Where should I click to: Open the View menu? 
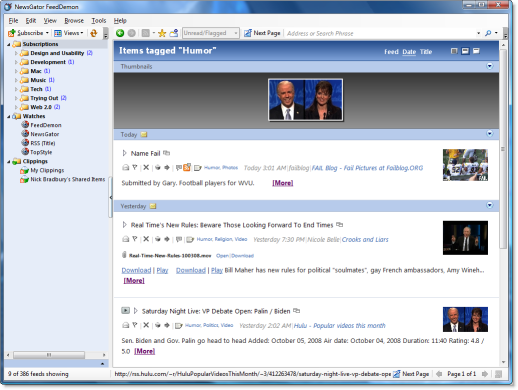(50, 21)
